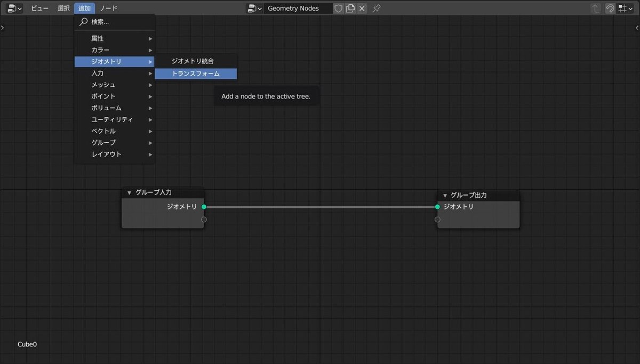Toggle the snap magnet icon
The image size is (640, 364).
coord(610,9)
